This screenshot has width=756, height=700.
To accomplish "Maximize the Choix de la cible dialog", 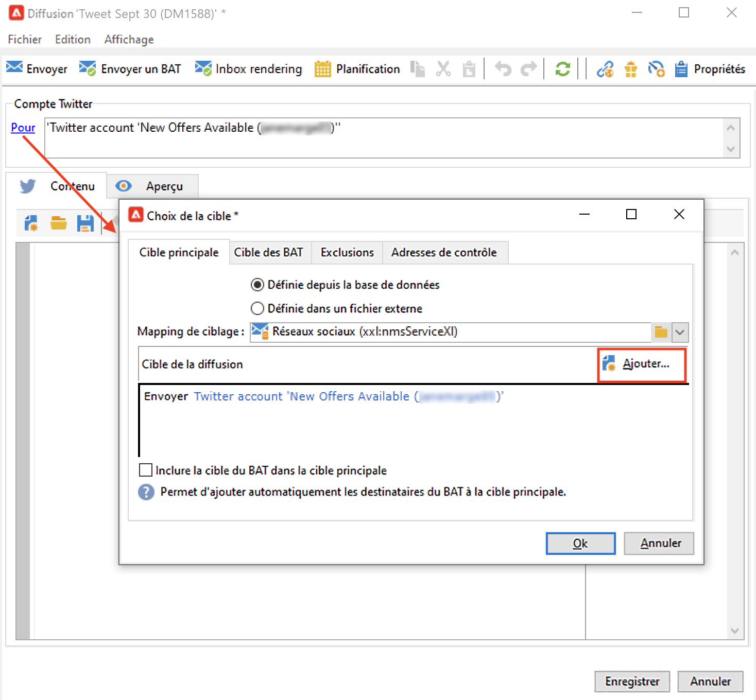I will click(x=631, y=214).
